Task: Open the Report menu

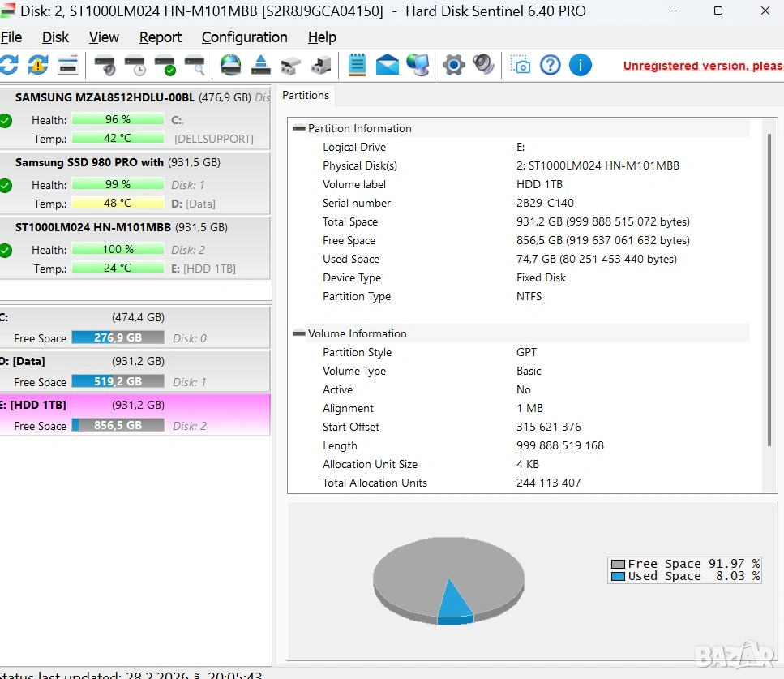Action: 161,37
